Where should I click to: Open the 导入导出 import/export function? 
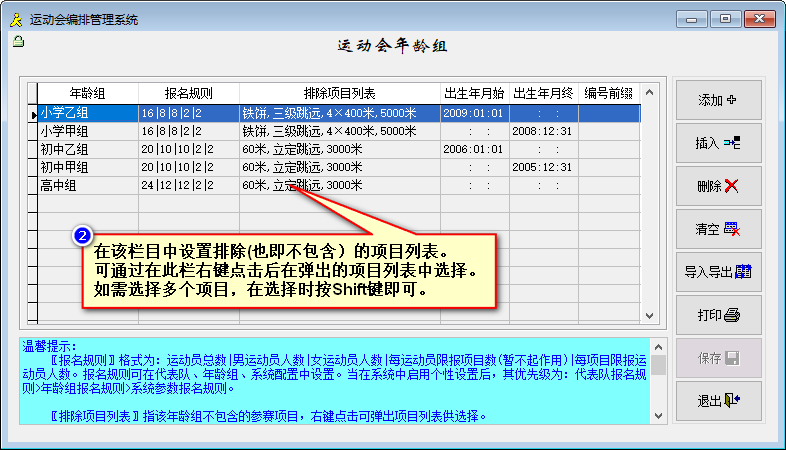pyautogui.click(x=717, y=272)
